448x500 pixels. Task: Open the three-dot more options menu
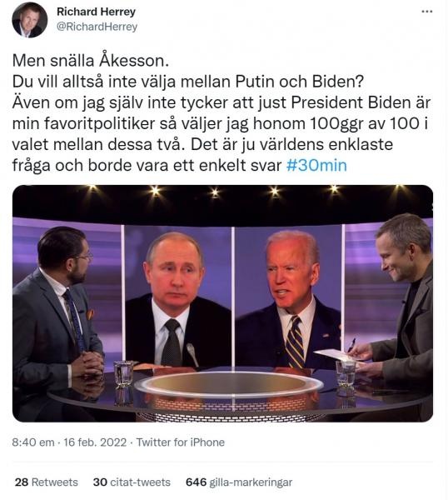tap(426, 12)
